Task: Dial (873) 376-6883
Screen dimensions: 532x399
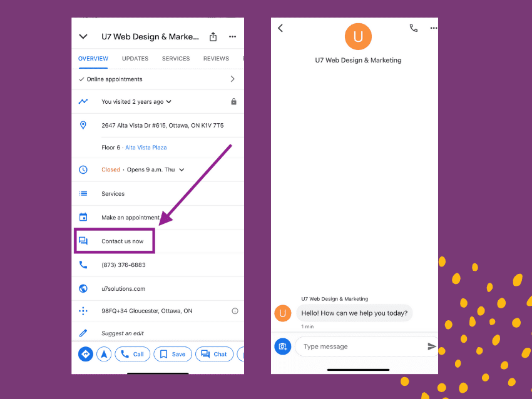Action: tap(123, 265)
